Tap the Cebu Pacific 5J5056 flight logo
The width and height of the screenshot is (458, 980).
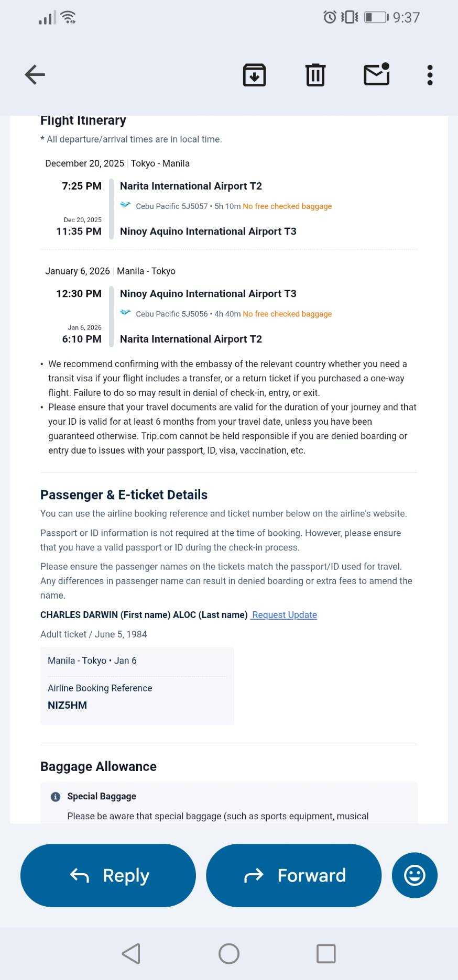125,313
